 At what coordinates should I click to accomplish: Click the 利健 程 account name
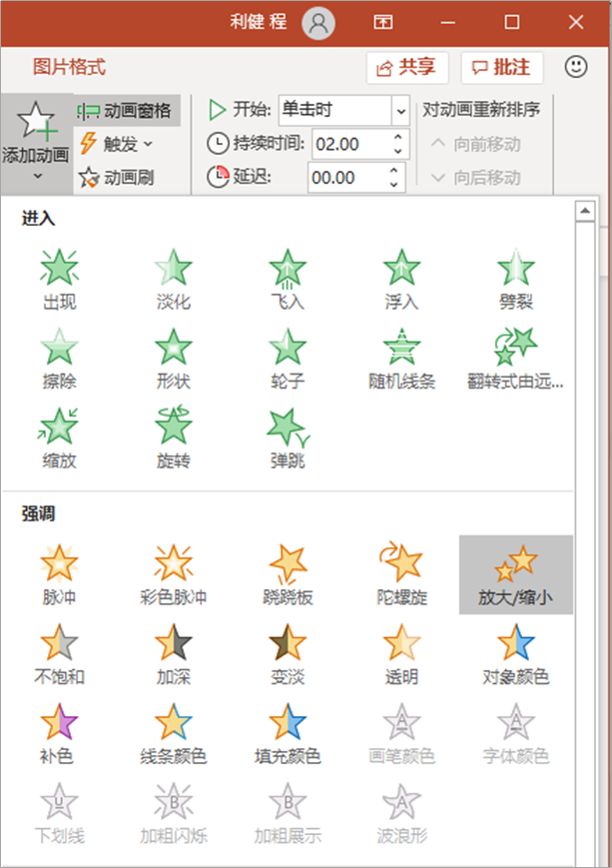(258, 22)
